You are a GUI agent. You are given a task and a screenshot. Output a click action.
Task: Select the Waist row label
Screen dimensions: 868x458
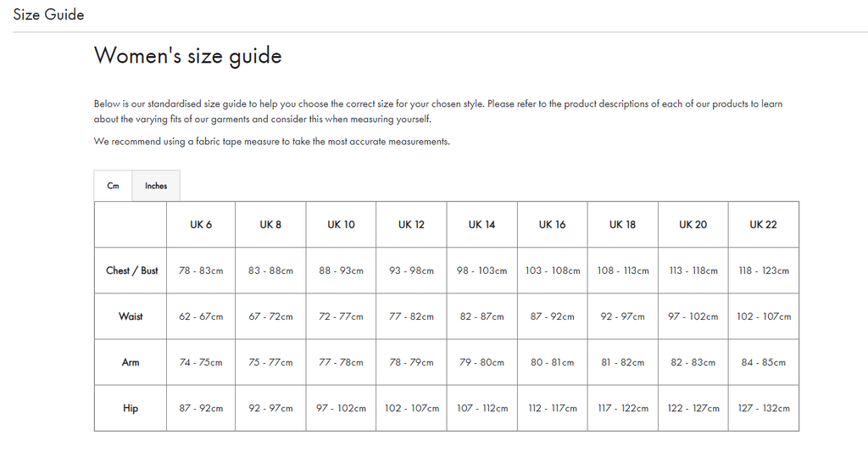point(131,316)
